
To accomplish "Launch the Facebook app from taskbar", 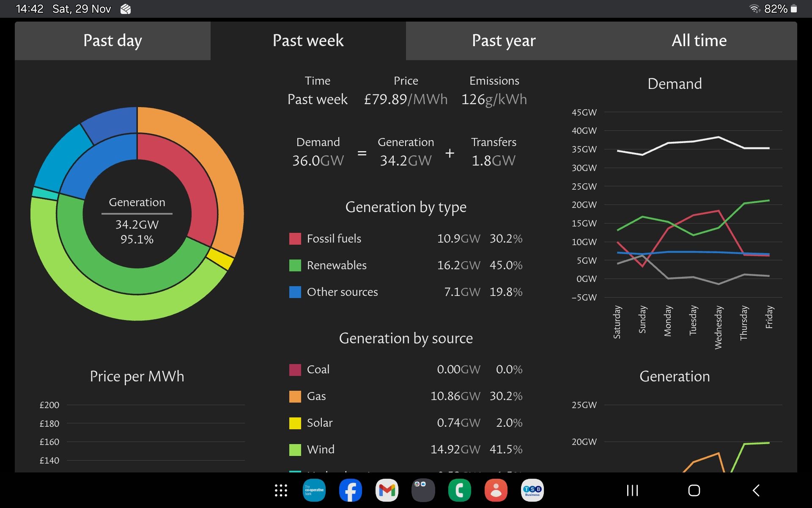I will pos(350,490).
